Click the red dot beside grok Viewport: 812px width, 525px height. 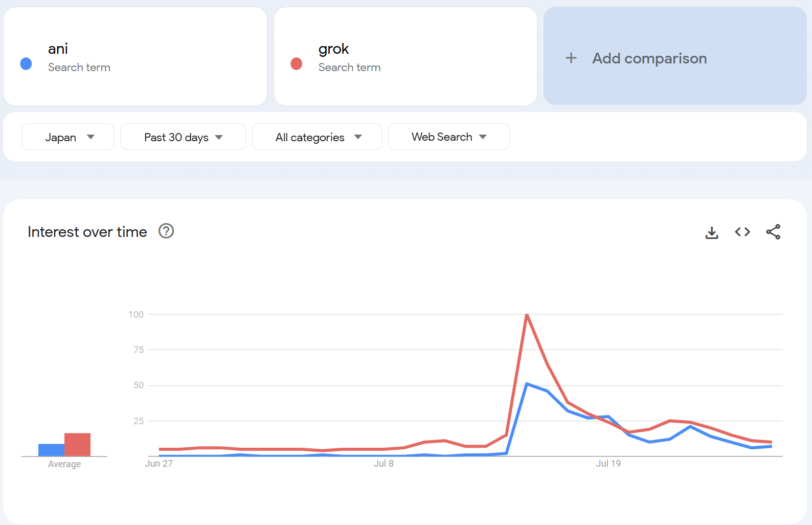pos(296,63)
